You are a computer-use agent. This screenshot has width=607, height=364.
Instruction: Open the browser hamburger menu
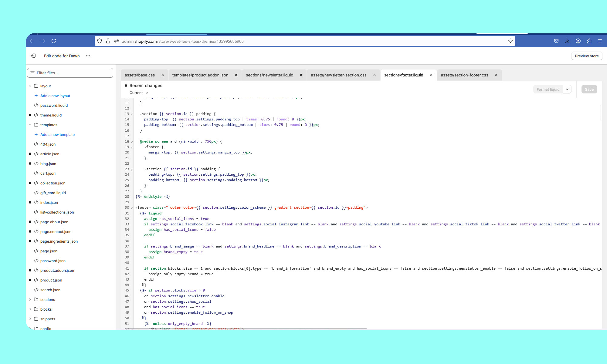tap(600, 41)
